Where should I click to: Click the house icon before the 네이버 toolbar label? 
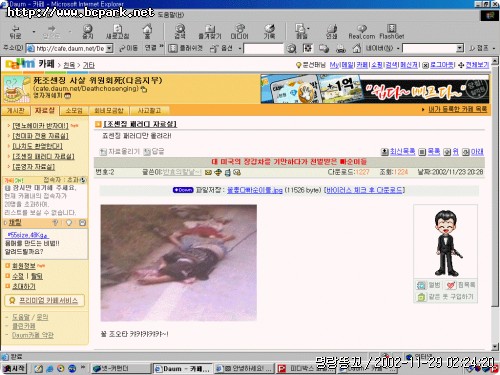coord(357,49)
